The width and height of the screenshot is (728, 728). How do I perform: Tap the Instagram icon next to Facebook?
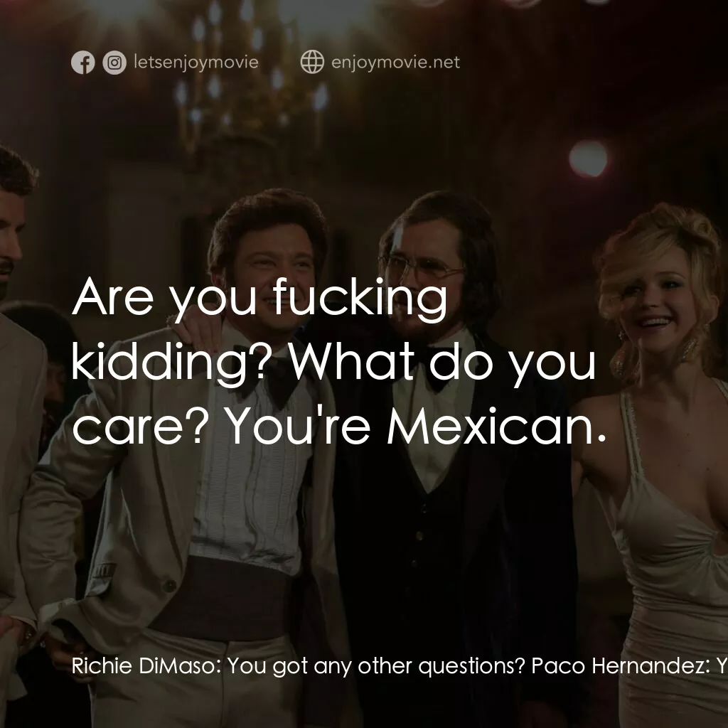(x=114, y=63)
